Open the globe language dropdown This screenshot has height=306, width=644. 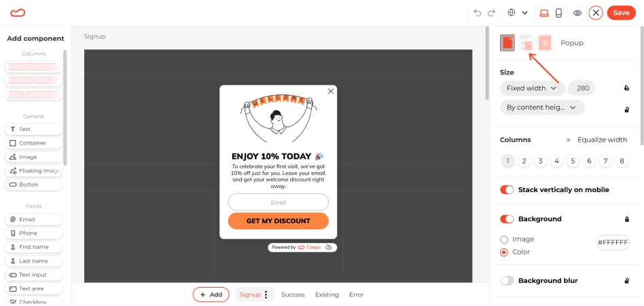[x=517, y=13]
